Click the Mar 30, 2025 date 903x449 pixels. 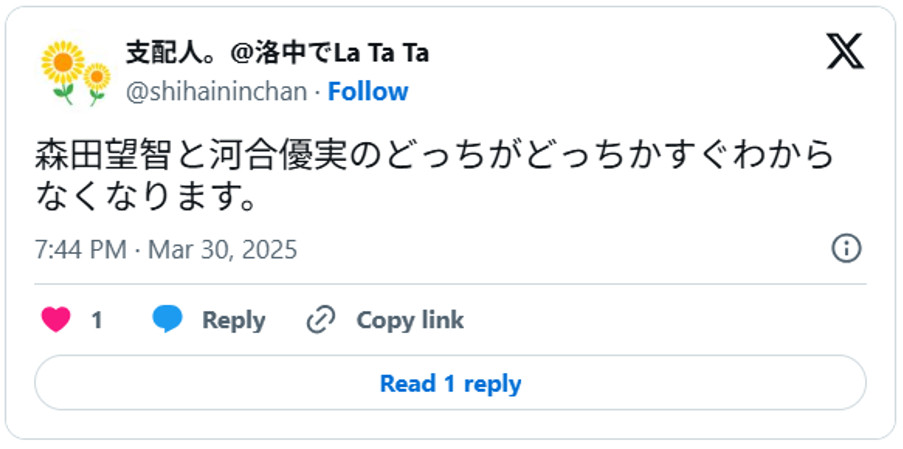point(222,249)
